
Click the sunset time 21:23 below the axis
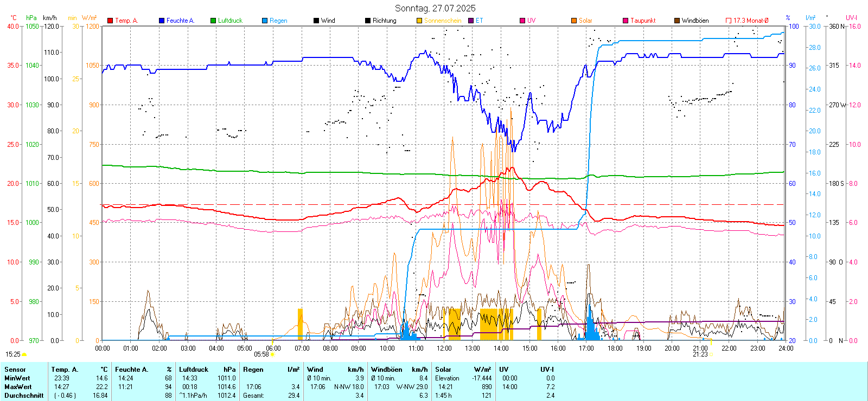click(700, 354)
